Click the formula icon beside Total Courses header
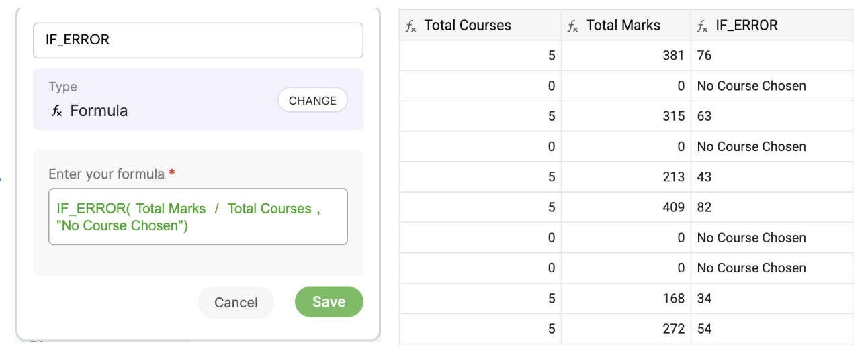The image size is (868, 353). click(x=411, y=26)
